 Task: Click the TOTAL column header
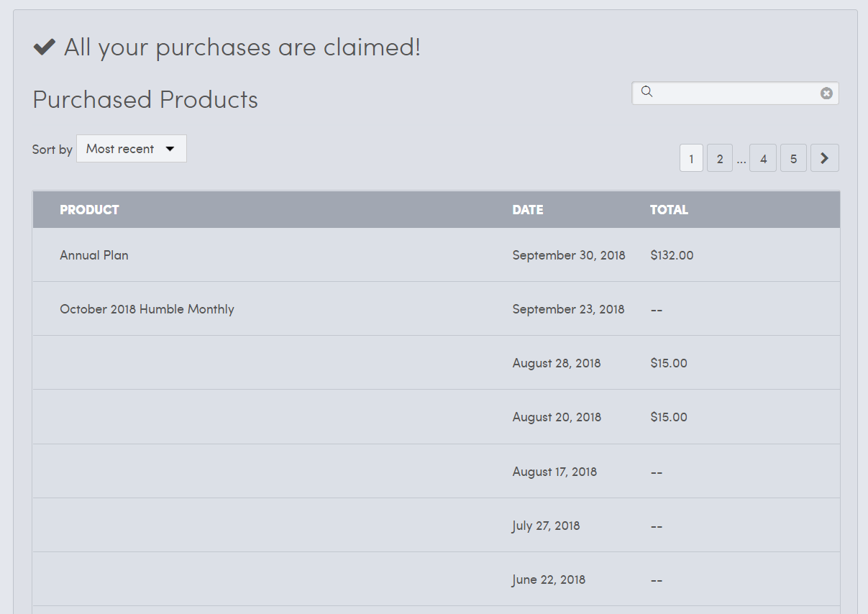[669, 210]
